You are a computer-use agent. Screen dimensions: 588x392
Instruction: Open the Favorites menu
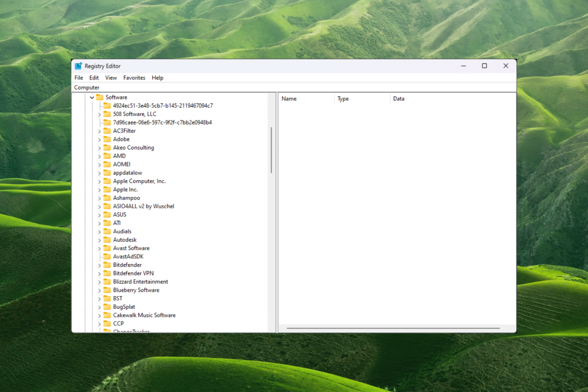pyautogui.click(x=134, y=77)
